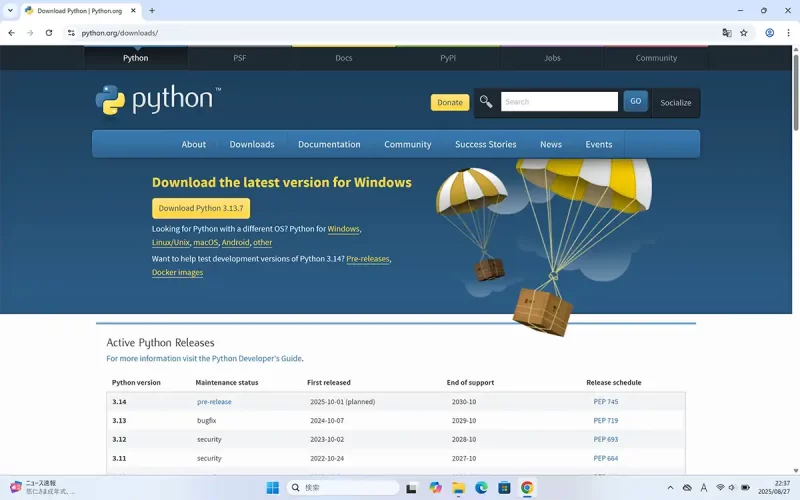Follow the Android link

236,242
